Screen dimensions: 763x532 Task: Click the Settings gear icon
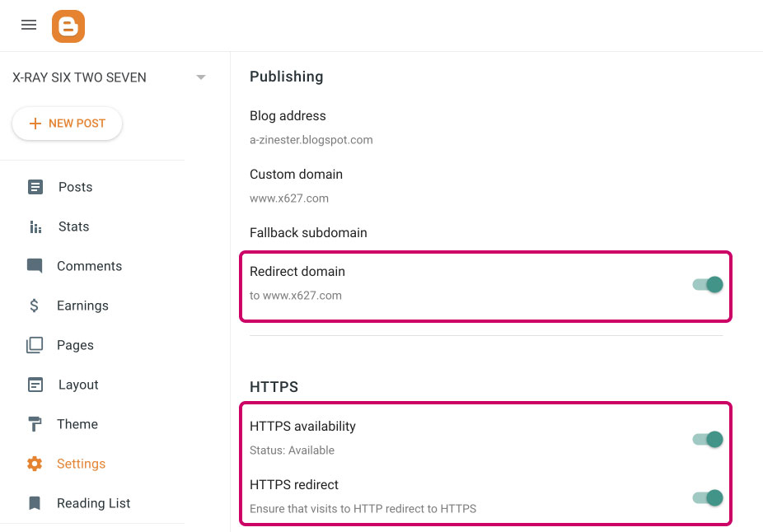[35, 464]
